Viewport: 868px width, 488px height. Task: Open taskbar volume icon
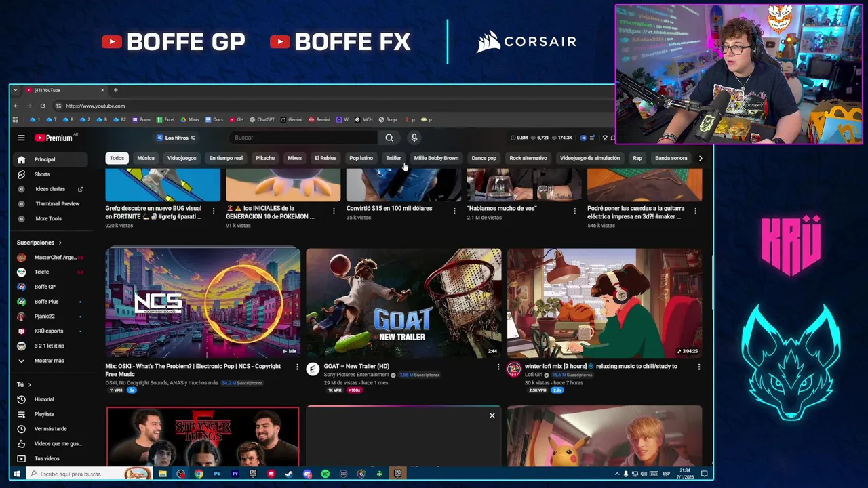click(x=644, y=474)
